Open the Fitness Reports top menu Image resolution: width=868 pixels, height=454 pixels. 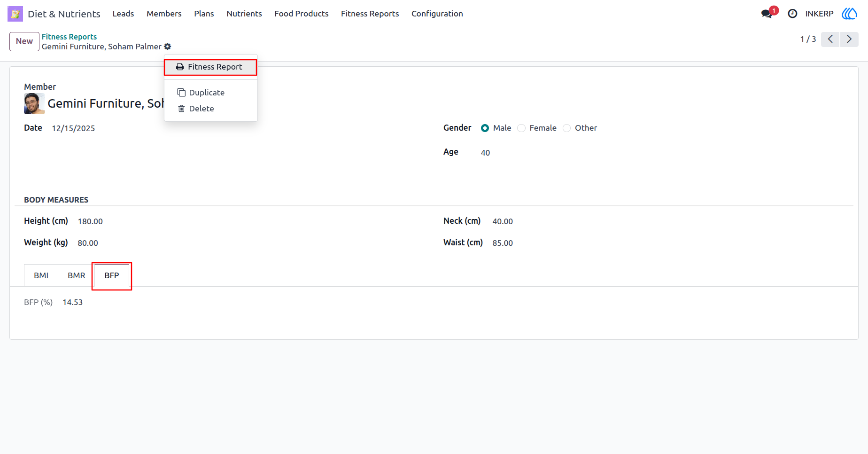click(x=370, y=14)
